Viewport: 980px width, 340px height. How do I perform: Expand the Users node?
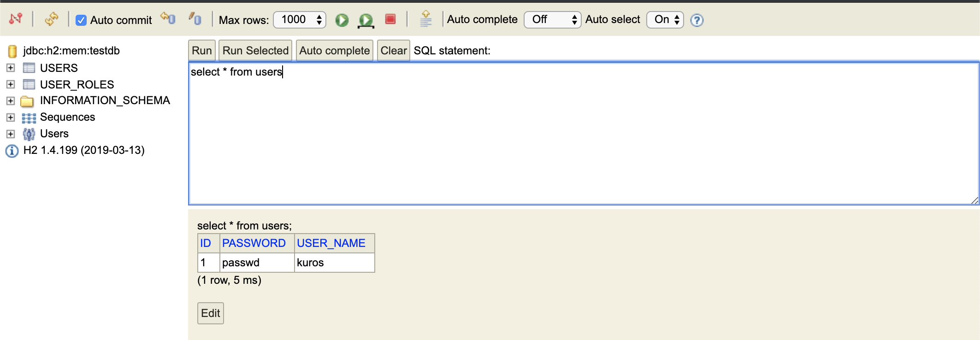tap(11, 134)
